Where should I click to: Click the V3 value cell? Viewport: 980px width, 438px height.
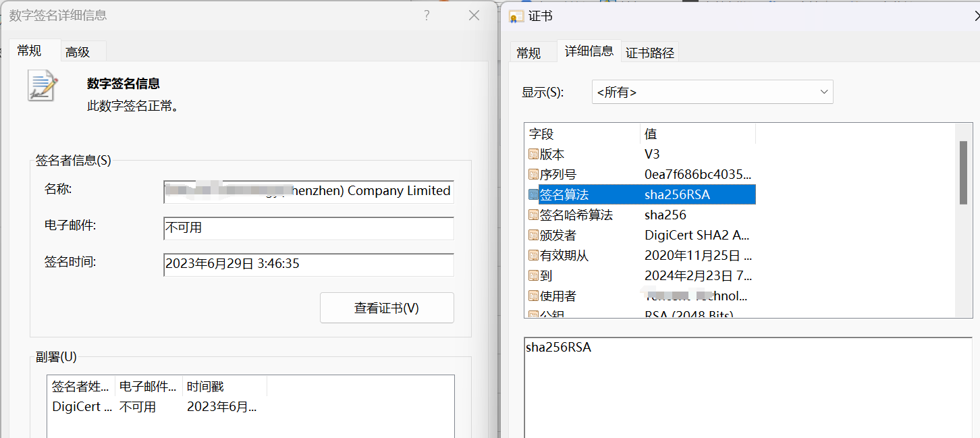(652, 155)
